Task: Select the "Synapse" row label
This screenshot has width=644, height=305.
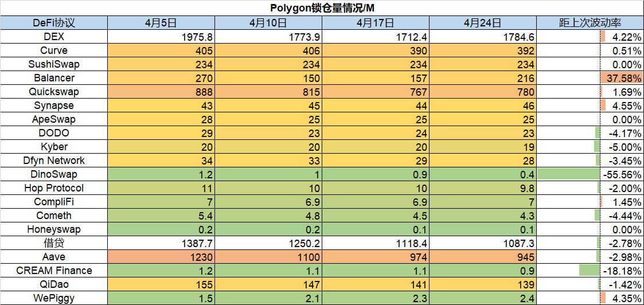Action: (53, 105)
